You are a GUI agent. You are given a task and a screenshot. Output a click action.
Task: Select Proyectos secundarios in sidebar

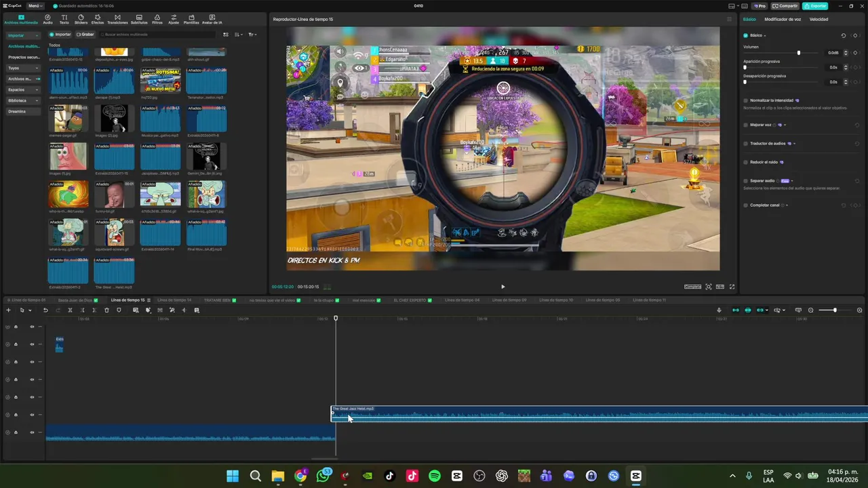pos(24,57)
